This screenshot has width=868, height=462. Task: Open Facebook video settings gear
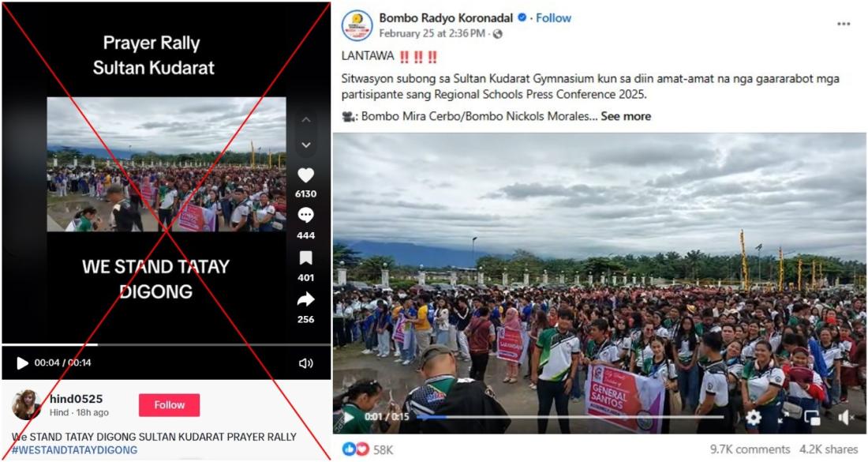753,417
